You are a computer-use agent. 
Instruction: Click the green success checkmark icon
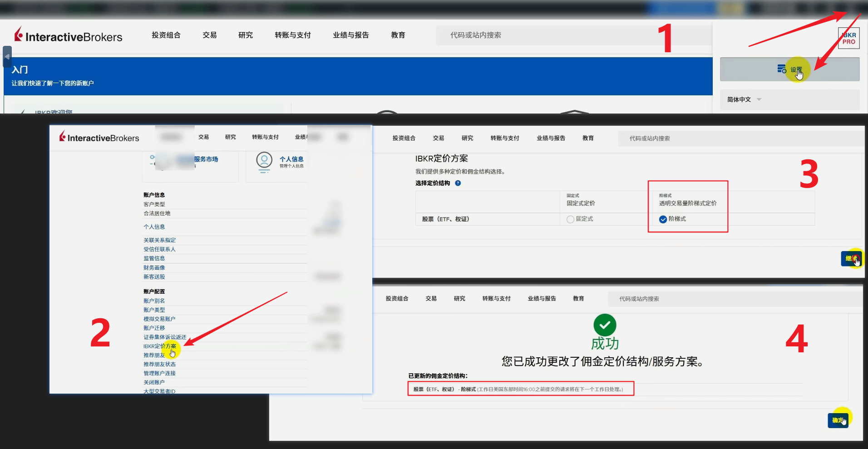tap(605, 325)
